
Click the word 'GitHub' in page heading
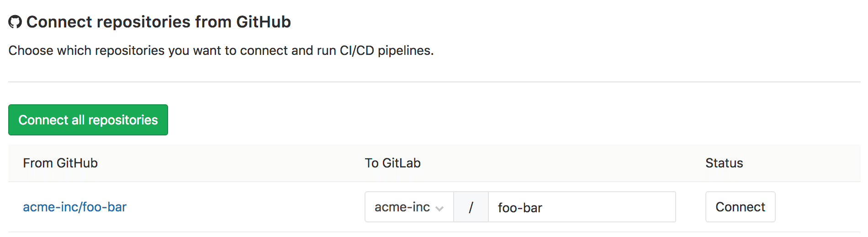coord(263,22)
